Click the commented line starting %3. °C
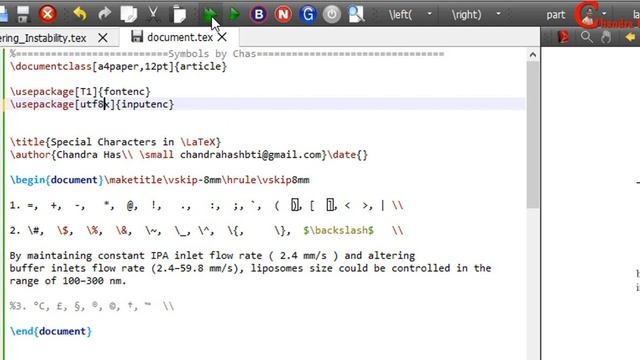 click(x=92, y=306)
